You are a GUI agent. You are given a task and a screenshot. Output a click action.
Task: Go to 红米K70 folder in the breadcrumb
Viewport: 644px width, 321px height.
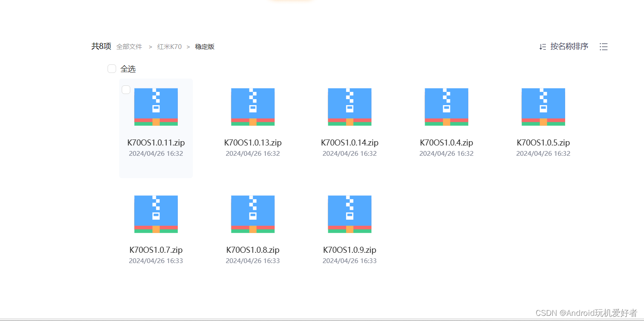tap(169, 47)
